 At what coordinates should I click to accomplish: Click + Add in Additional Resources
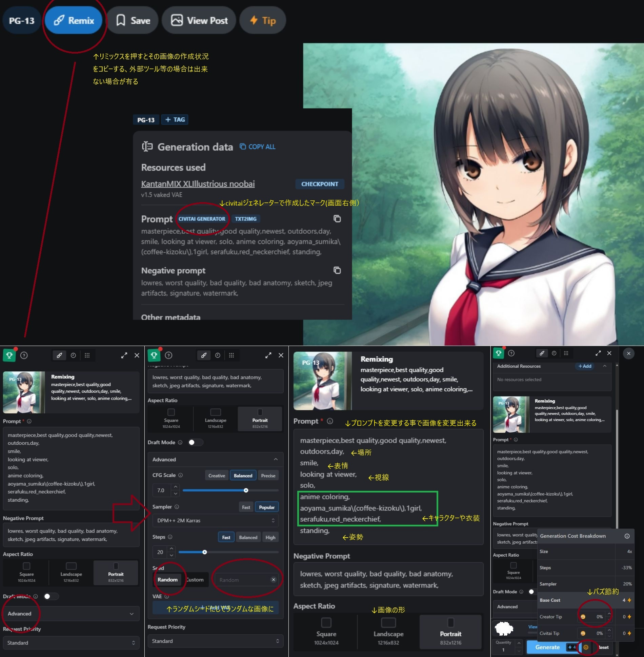(585, 366)
